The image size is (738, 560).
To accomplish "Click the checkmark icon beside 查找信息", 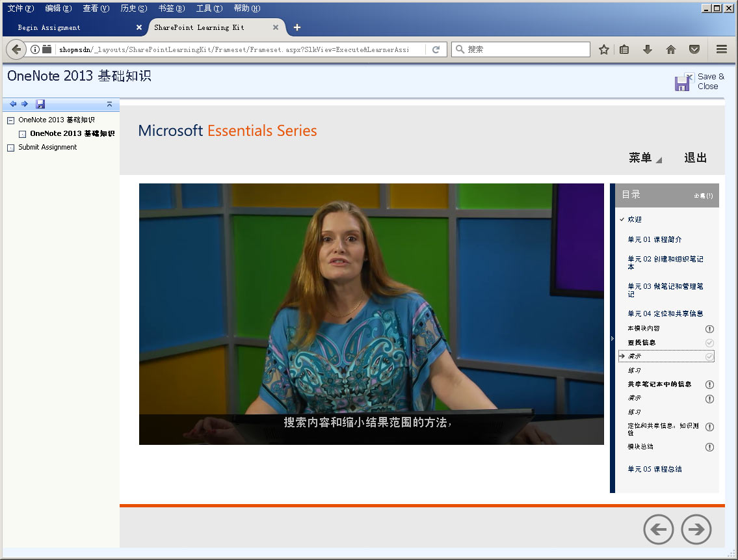I will point(709,343).
